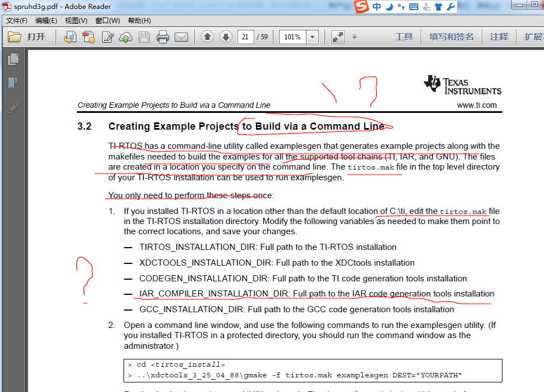Screen dimensions: 544x392
Task: Click the text 'XDCTOOLS_INSTALLATION_DIR'
Action: coord(205,262)
